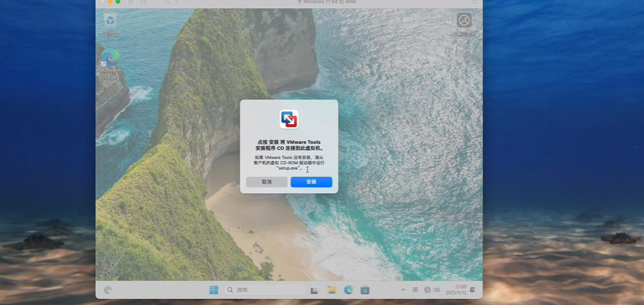Open Task View in the taskbar
644x305 pixels.
click(x=314, y=291)
